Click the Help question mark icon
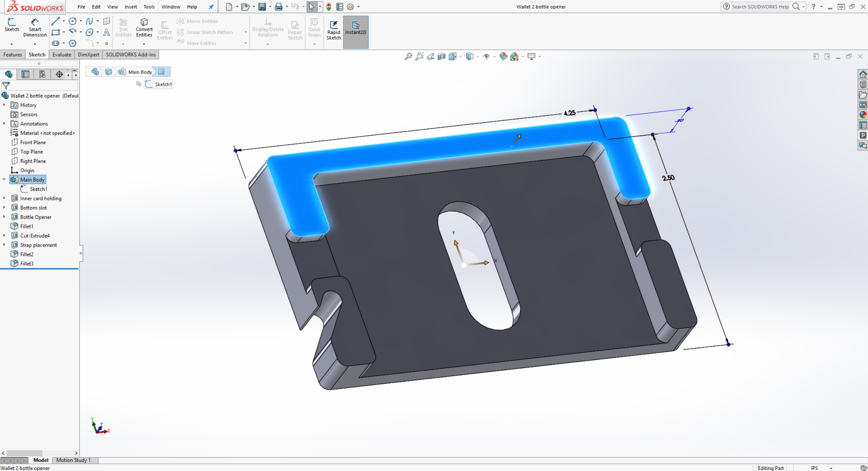Image resolution: width=868 pixels, height=471 pixels. [x=813, y=7]
